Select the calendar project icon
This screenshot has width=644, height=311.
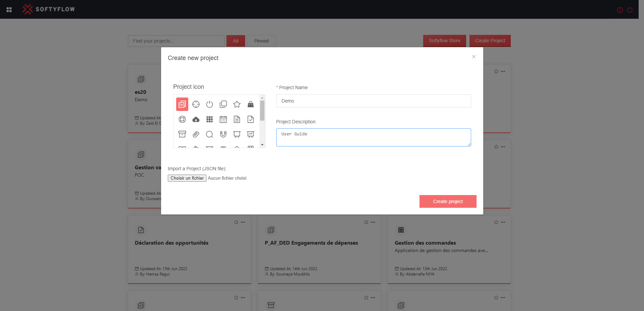point(223,119)
